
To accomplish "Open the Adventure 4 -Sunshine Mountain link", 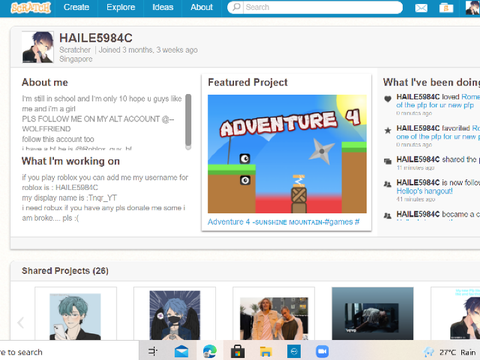I will 283,222.
